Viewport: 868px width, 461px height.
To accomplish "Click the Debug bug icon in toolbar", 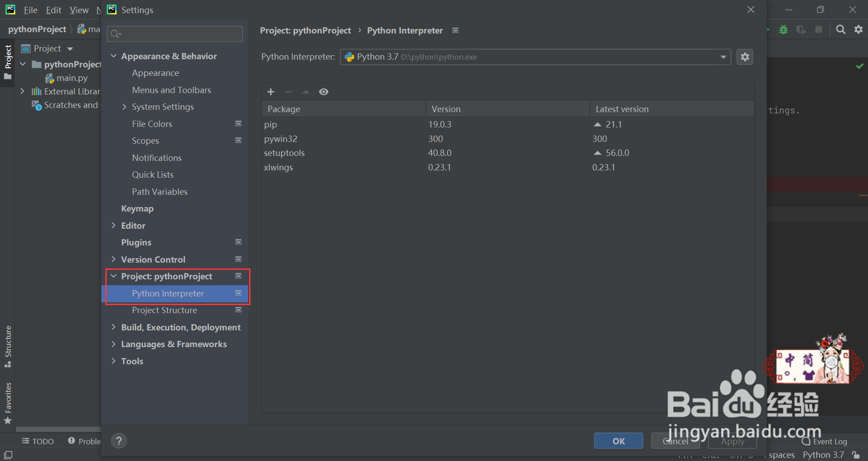I will 783,29.
